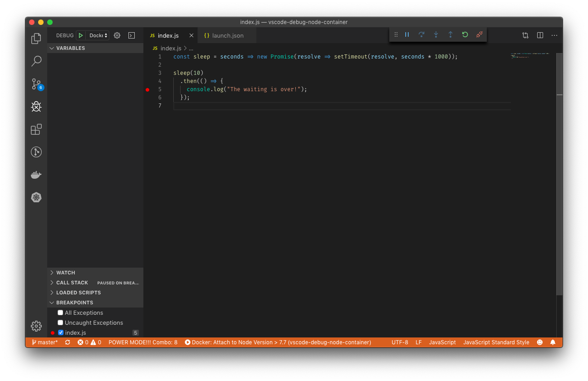Step out in debug toolbar

(x=451, y=34)
